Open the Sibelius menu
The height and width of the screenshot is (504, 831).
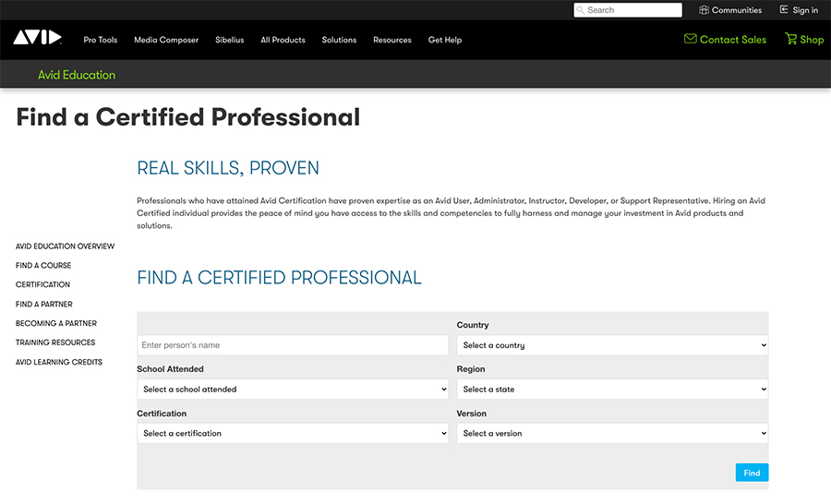coord(230,40)
